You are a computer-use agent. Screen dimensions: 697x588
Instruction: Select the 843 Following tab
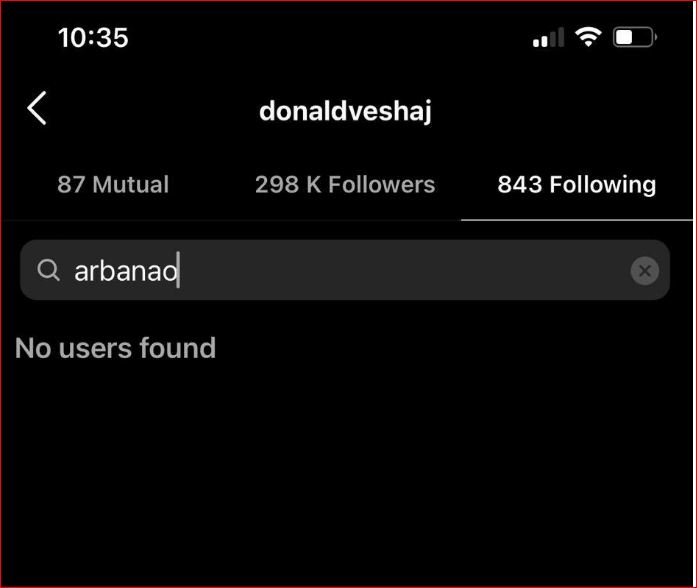[577, 185]
